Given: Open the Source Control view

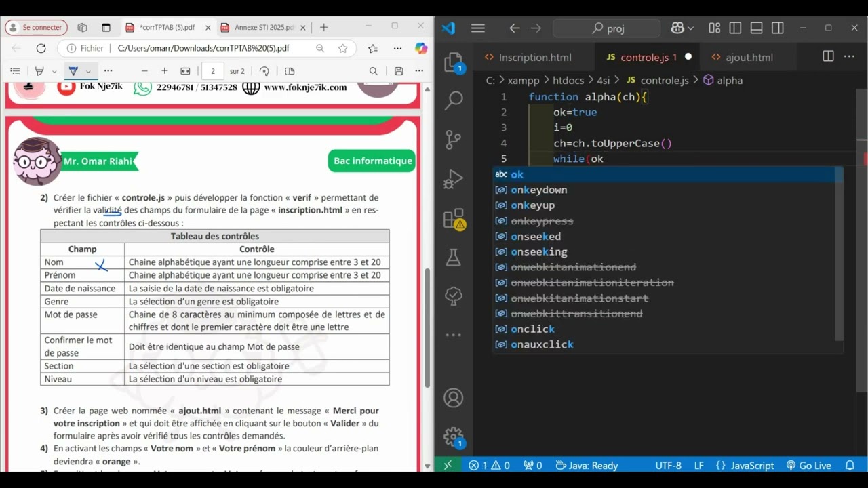Looking at the screenshot, I should pyautogui.click(x=453, y=140).
